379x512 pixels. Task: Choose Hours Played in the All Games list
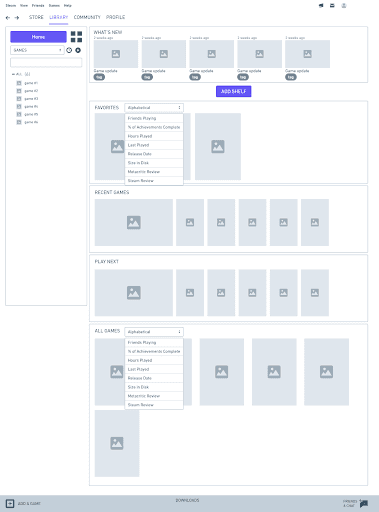pyautogui.click(x=154, y=360)
